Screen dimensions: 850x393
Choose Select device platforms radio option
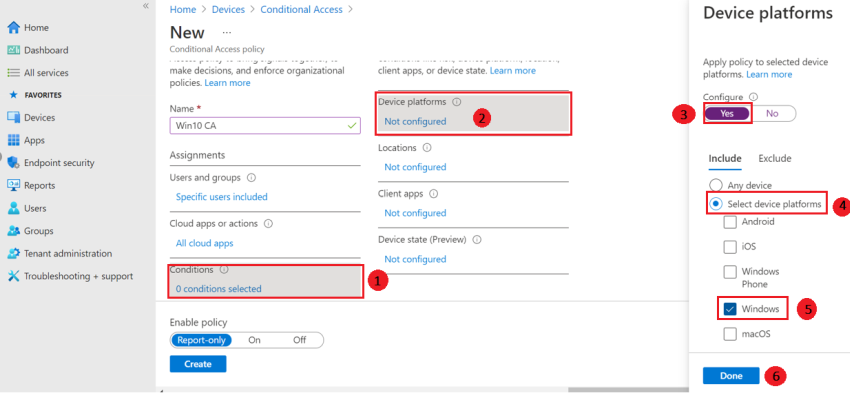pos(716,204)
